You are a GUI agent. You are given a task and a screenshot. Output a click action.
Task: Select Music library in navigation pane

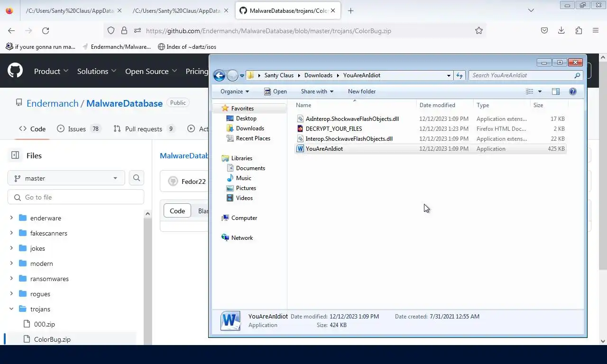(x=244, y=178)
